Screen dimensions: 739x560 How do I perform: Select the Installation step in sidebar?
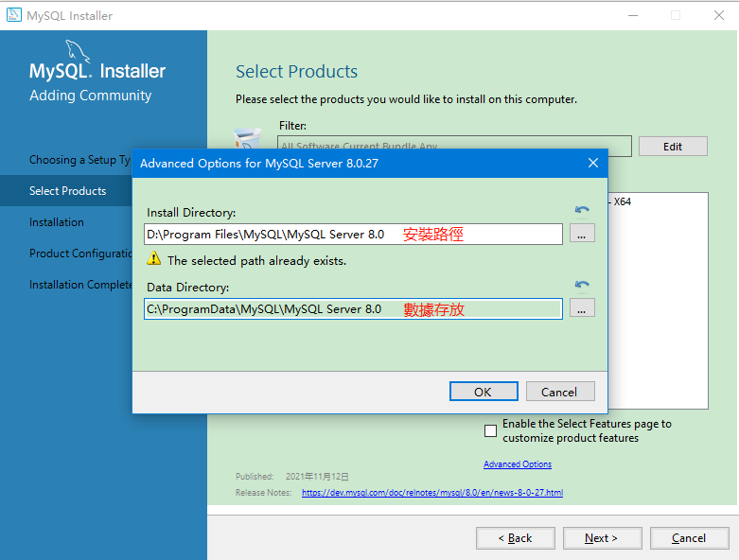pos(57,222)
